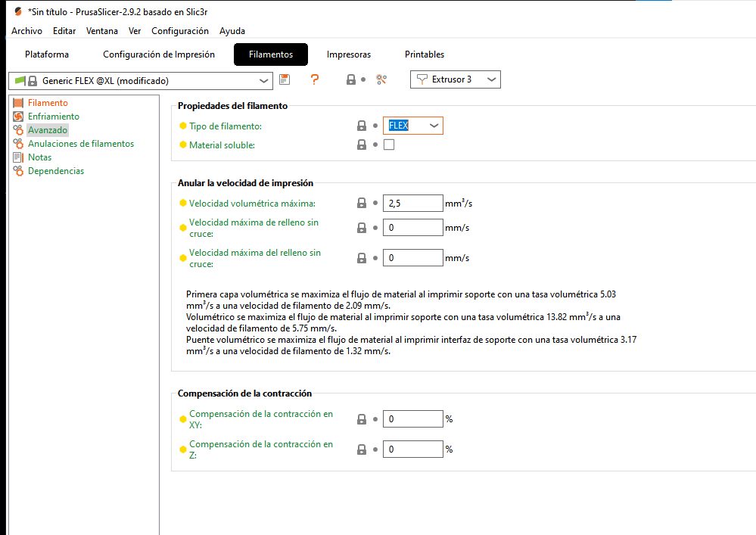Open the Notas page in the sidebar
Image resolution: width=756 pixels, height=535 pixels.
(39, 157)
